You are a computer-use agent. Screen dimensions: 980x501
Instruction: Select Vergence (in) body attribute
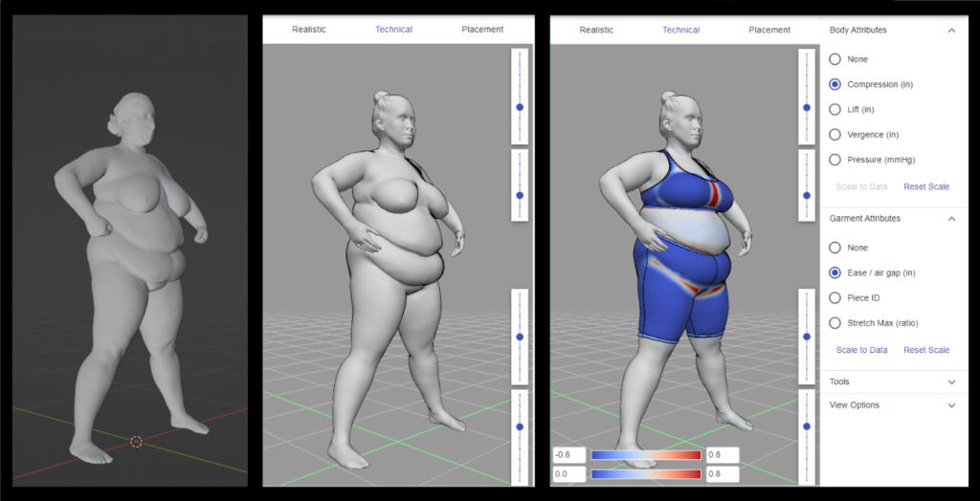835,134
